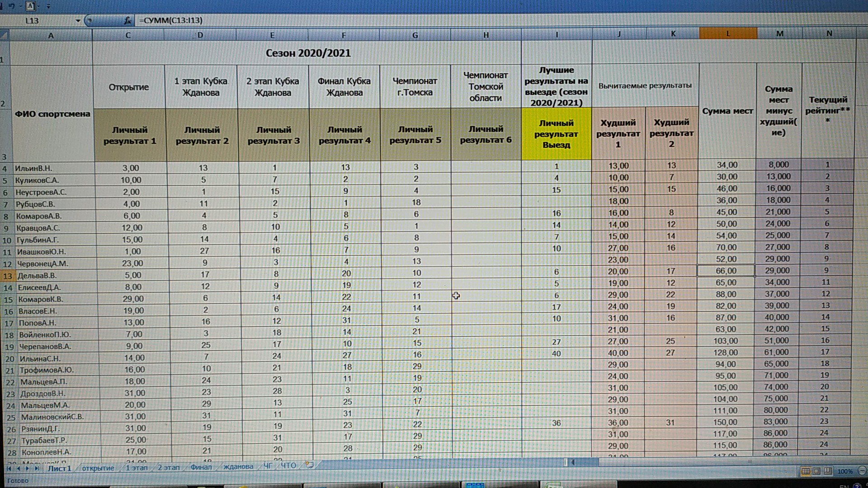Go to first sheet with navigation arrow
This screenshot has width=868, height=488.
pyautogui.click(x=9, y=469)
